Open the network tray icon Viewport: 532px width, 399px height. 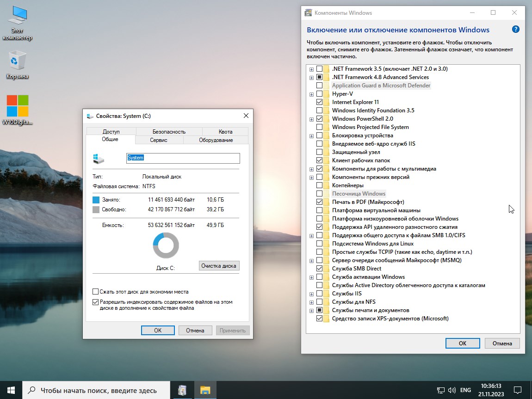pyautogui.click(x=441, y=390)
